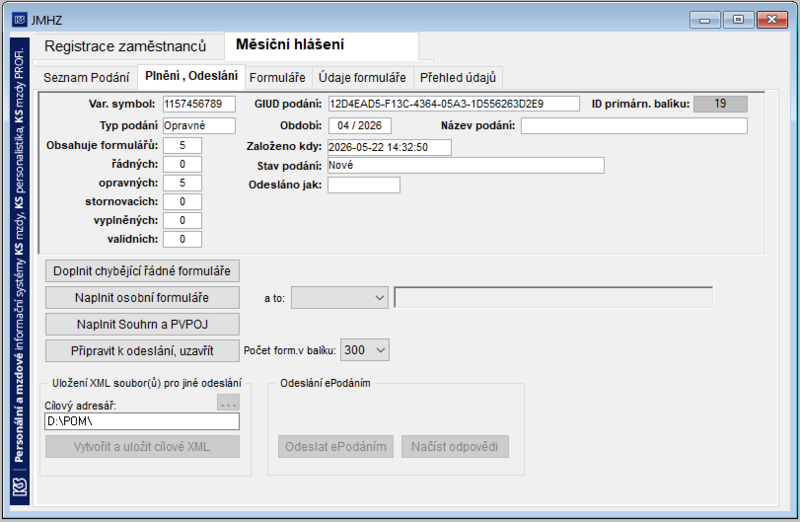Click Vytvořit a uložit cílové XML button
Viewport: 800px width, 522px height.
pos(142,446)
